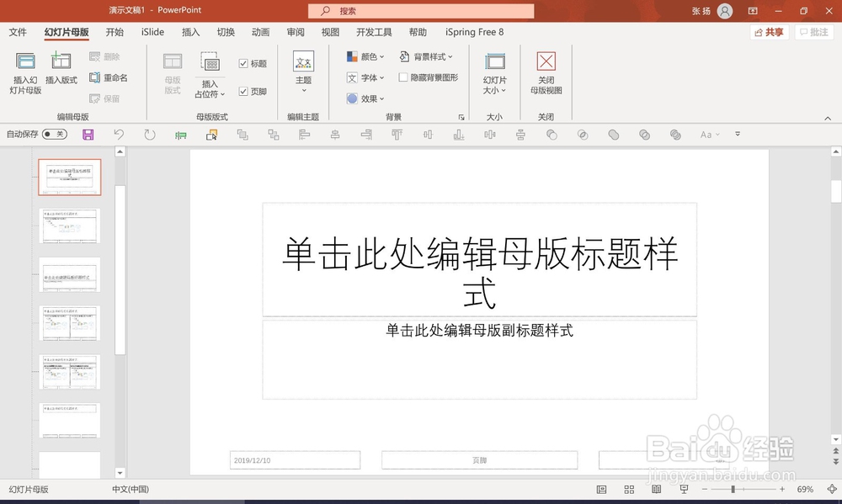This screenshot has width=842, height=504.
Task: Click Distribute Vertically icon
Action: pos(520,135)
